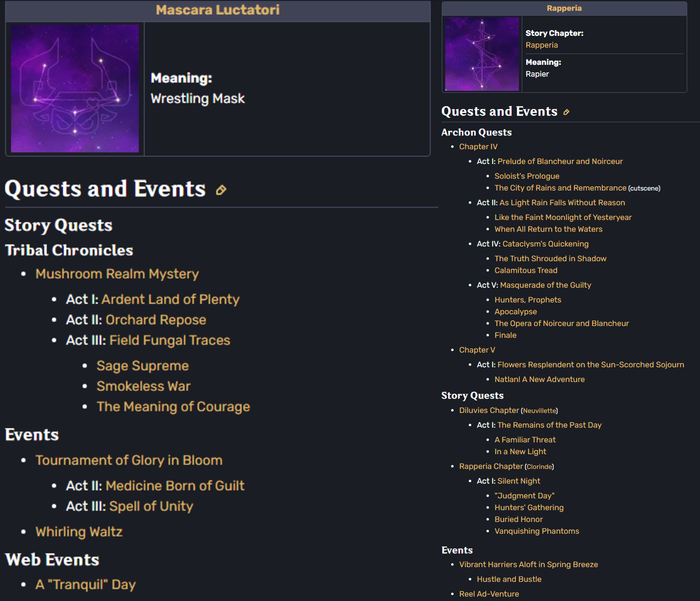Open Masquerade of the Guilty link
Screen dimensions: 700x601
546,285
